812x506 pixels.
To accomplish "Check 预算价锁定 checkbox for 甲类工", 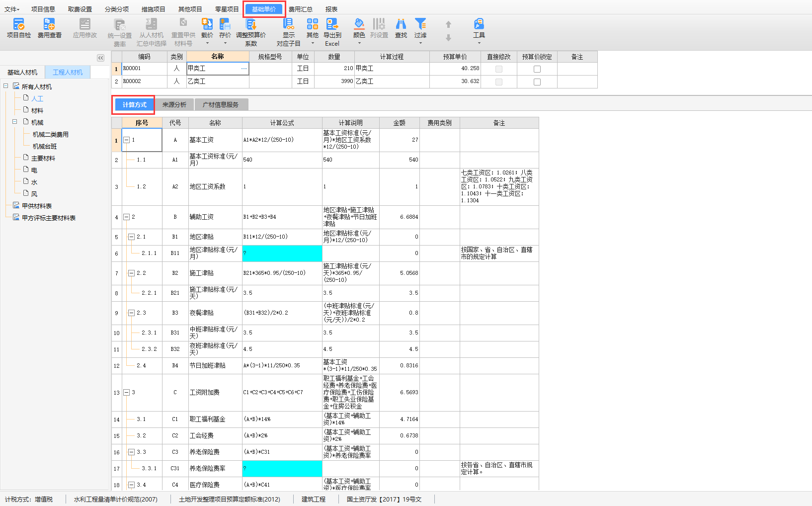I will point(537,69).
